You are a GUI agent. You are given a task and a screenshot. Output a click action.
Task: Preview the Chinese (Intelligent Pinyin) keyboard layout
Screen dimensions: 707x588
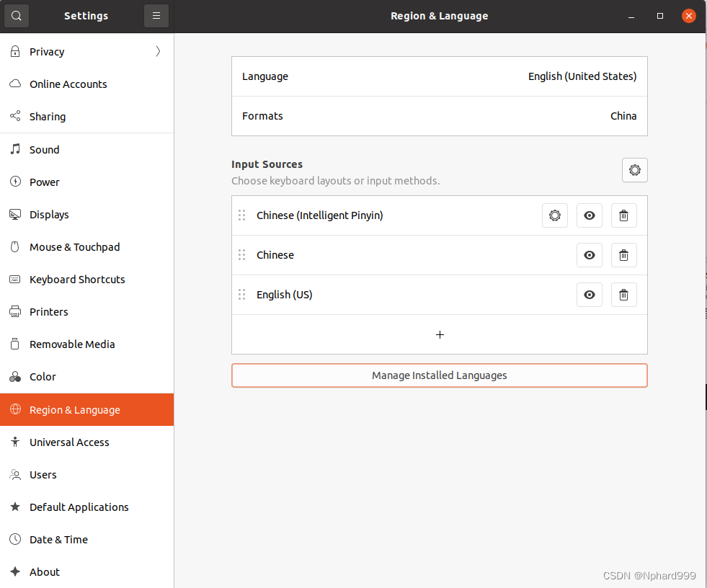pos(590,215)
